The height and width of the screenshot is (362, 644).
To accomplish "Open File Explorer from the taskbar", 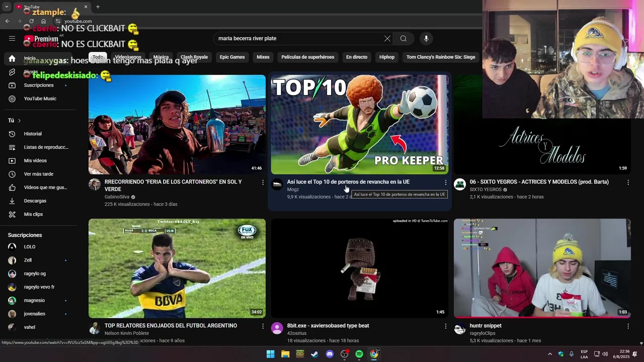I will 285,354.
